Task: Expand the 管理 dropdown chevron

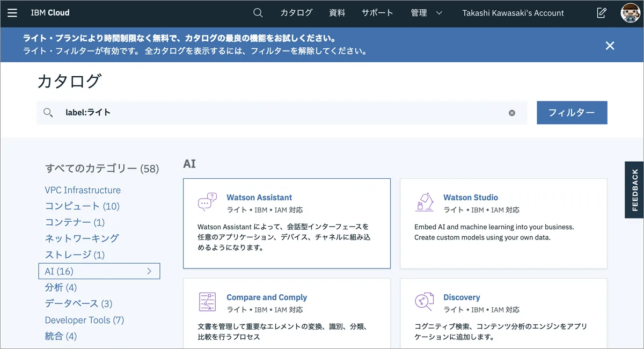Action: pos(439,13)
